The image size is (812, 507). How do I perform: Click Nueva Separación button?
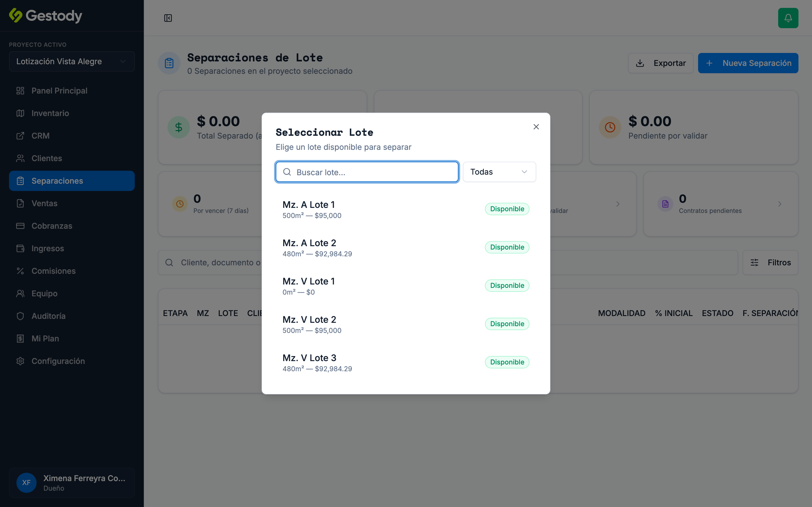tap(748, 63)
